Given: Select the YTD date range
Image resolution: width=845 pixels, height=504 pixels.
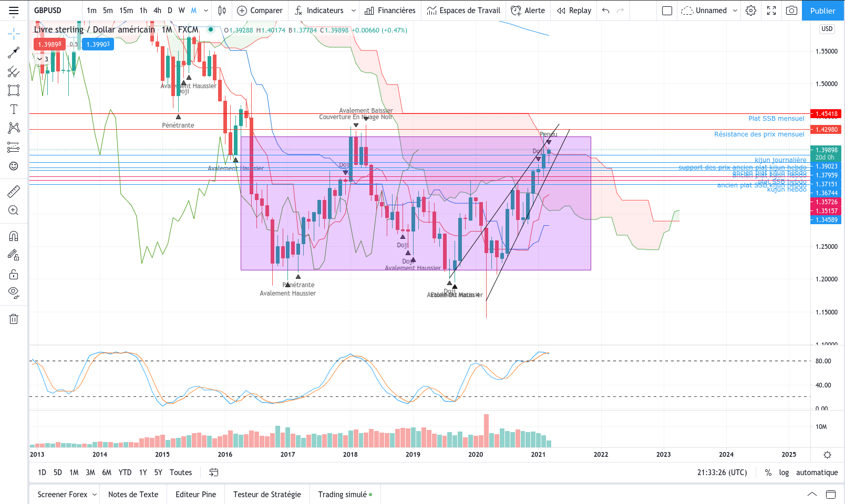Looking at the screenshot, I should click(125, 472).
